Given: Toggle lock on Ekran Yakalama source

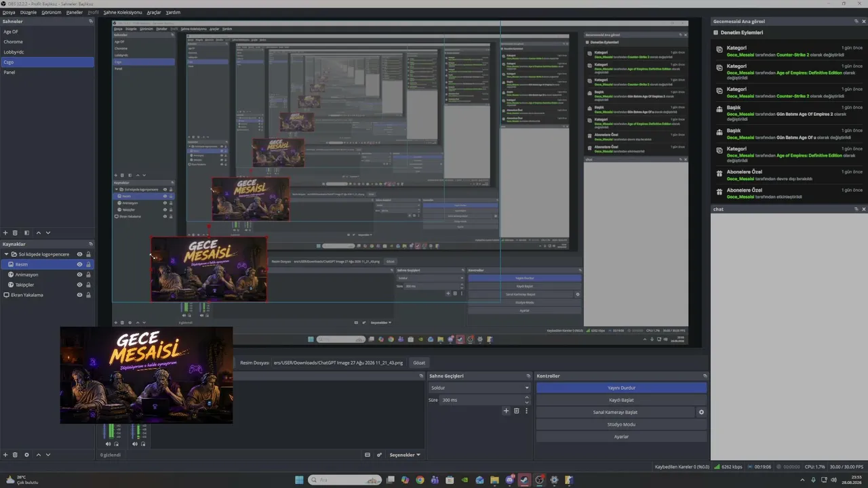Looking at the screenshot, I should point(88,295).
